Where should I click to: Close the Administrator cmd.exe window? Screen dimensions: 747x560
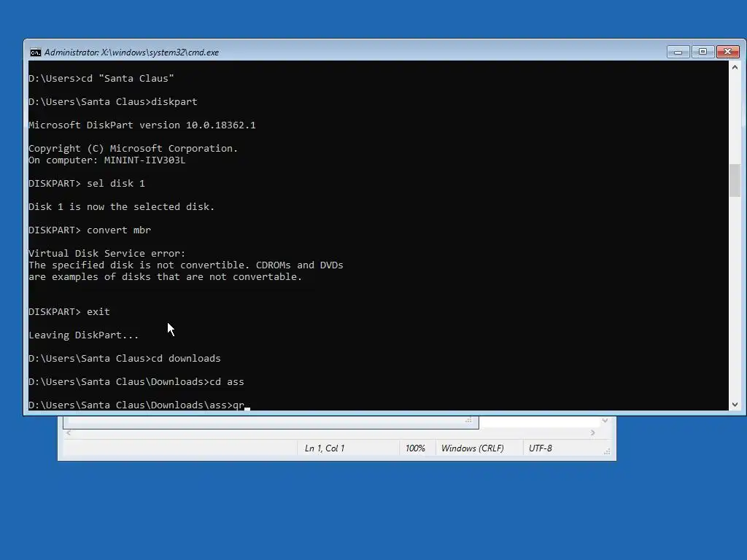727,52
